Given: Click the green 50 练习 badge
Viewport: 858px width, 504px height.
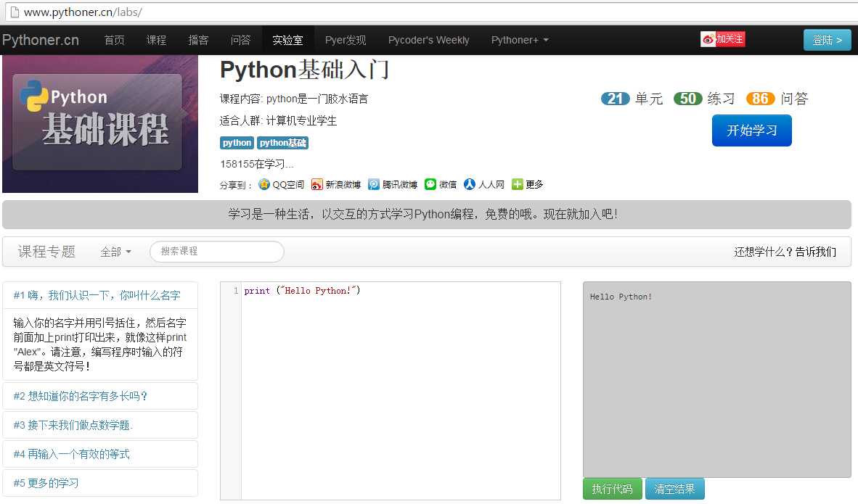Looking at the screenshot, I should (x=688, y=99).
